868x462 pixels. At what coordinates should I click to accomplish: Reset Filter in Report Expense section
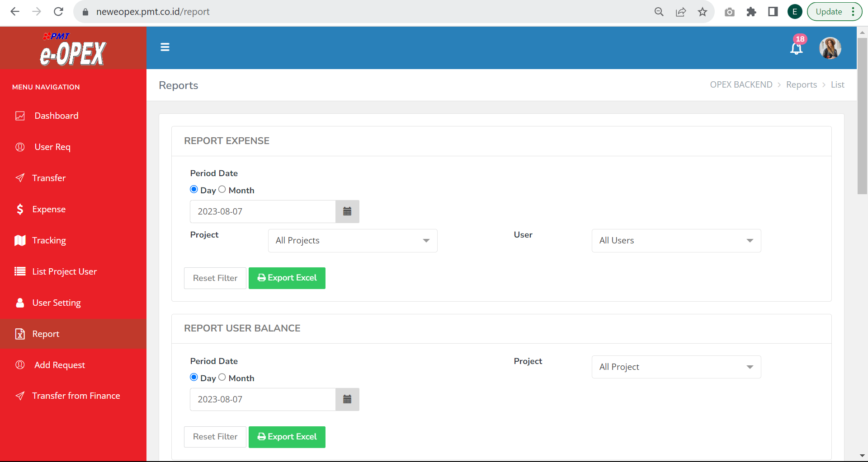215,278
